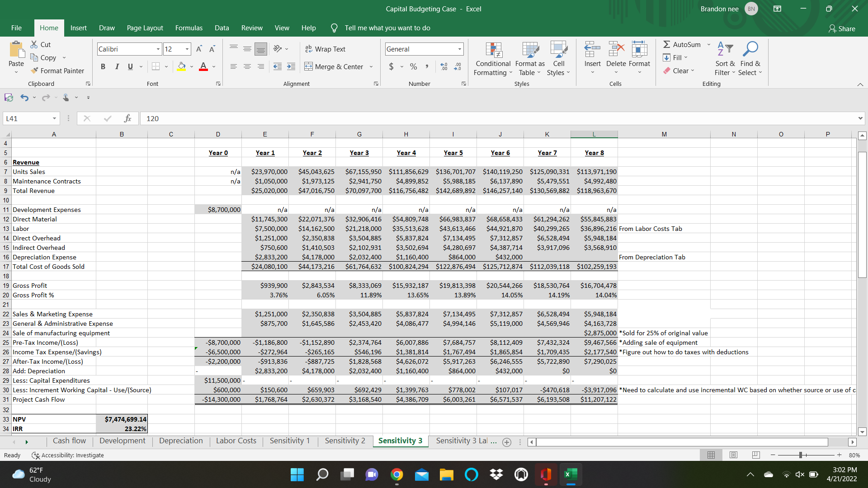The width and height of the screenshot is (868, 488).
Task: Expand the Font Color dropdown arrow
Action: pyautogui.click(x=213, y=66)
